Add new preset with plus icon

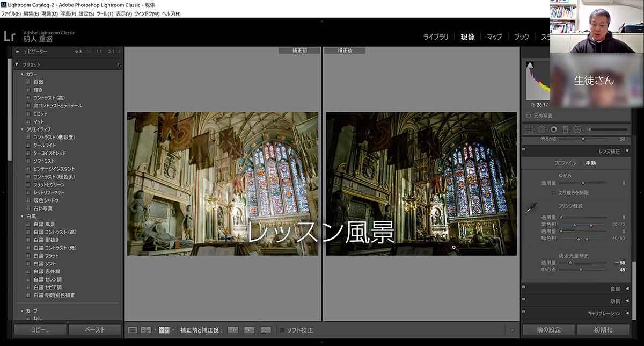(119, 64)
